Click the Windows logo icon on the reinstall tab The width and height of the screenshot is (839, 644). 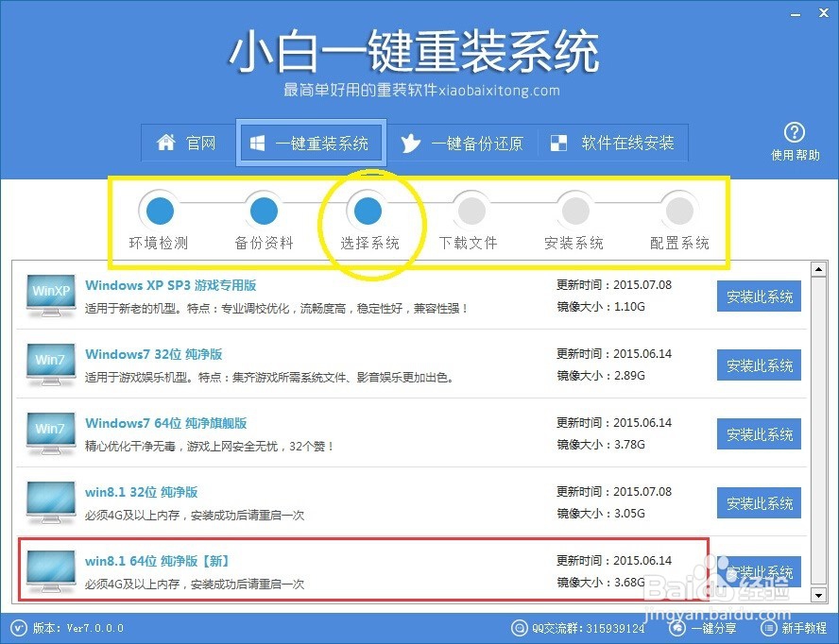click(x=257, y=144)
